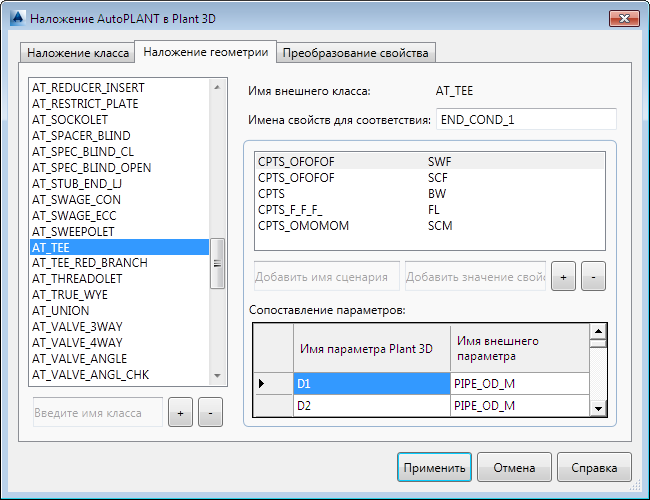Select AT_RESTRICT_PLATE in the class list
650x500 pixels.
click(119, 104)
